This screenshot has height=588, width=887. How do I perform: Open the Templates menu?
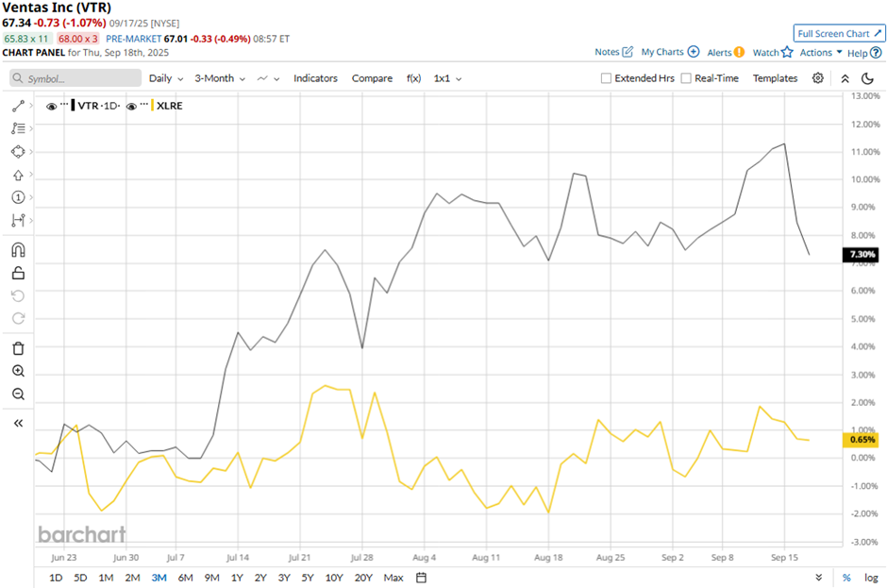click(775, 78)
